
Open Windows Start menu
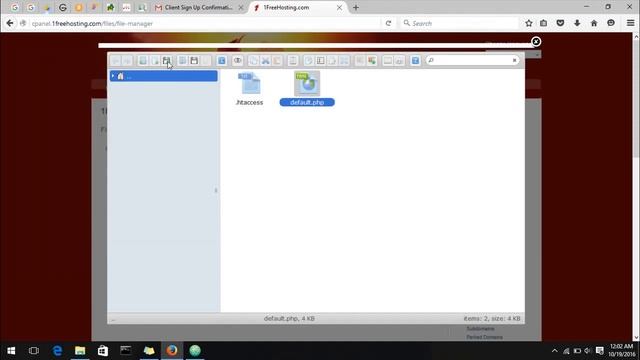[11, 351]
